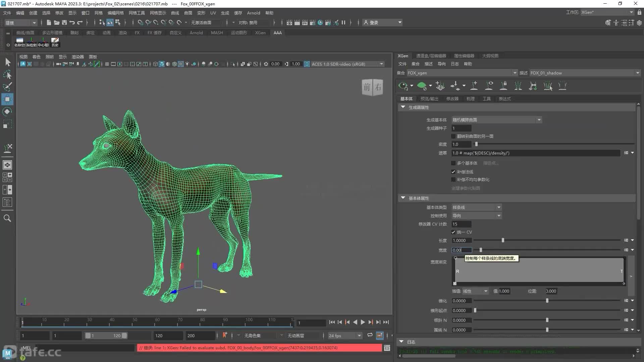This screenshot has width=644, height=362.
Task: Click the open scene folder icon
Action: tap(57, 22)
